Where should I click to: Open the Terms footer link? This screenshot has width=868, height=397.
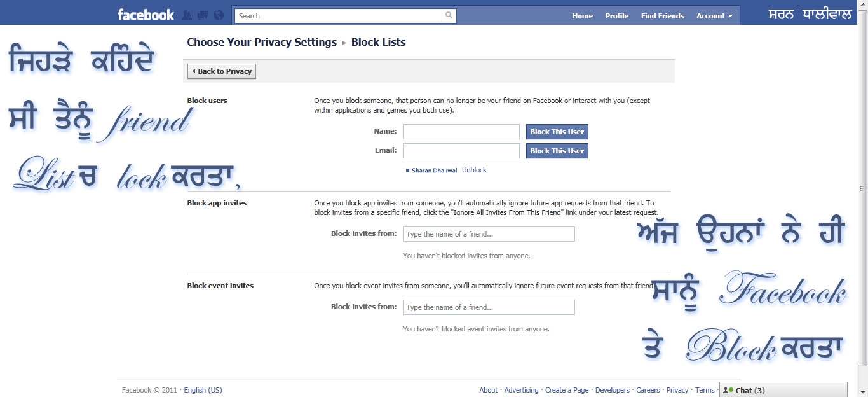pos(705,390)
